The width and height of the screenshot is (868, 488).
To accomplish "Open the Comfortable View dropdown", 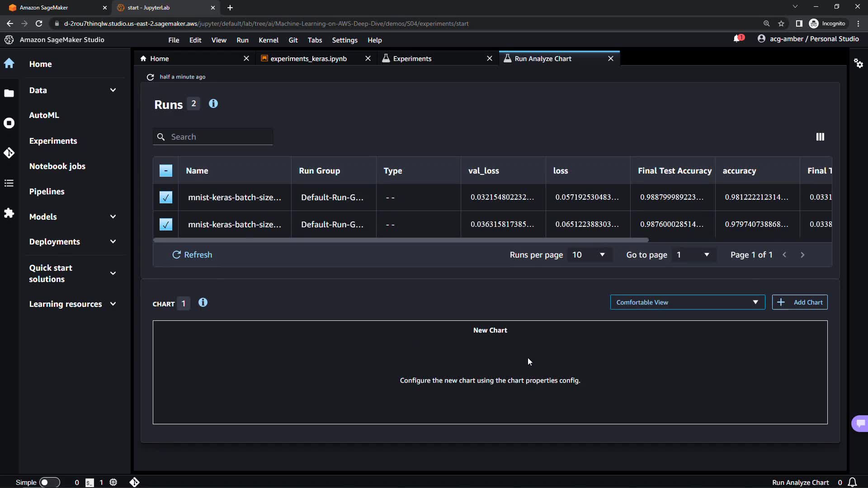I will 687,302.
